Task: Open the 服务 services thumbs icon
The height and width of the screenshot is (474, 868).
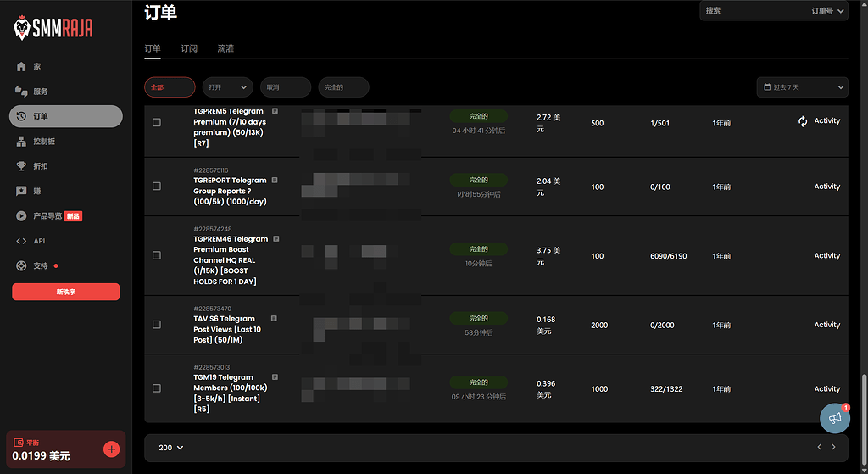Action: click(21, 92)
